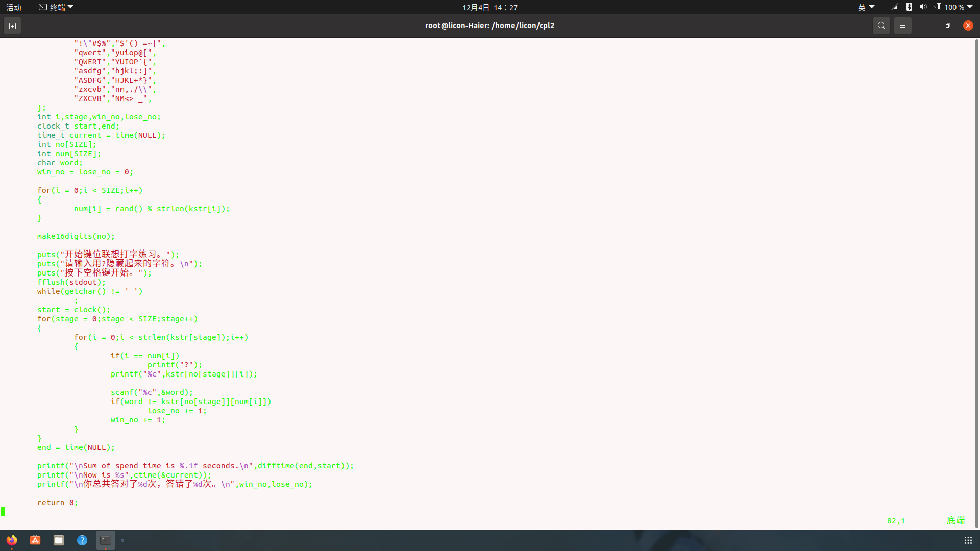
Task: Click line 'while(getchar() != ' ')'
Action: click(90, 291)
